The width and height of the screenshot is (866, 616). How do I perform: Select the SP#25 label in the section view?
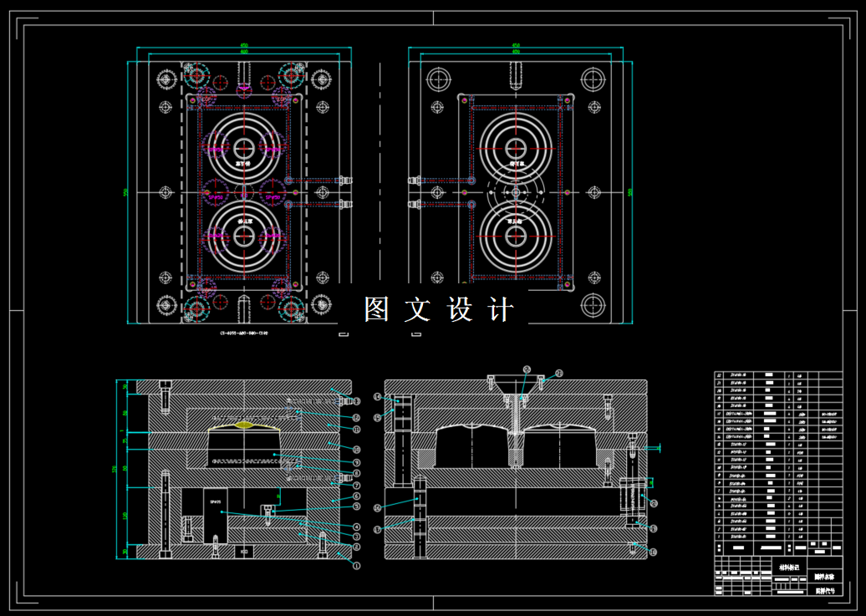pos(216,502)
